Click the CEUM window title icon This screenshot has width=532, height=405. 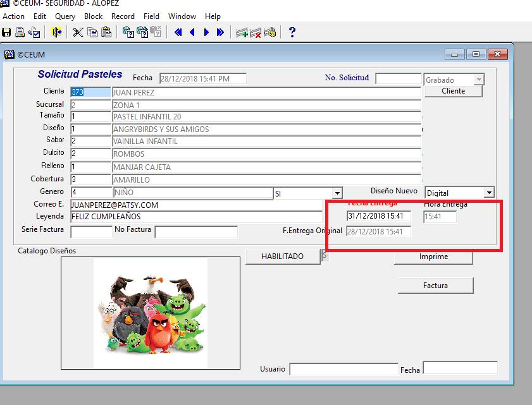pyautogui.click(x=9, y=54)
